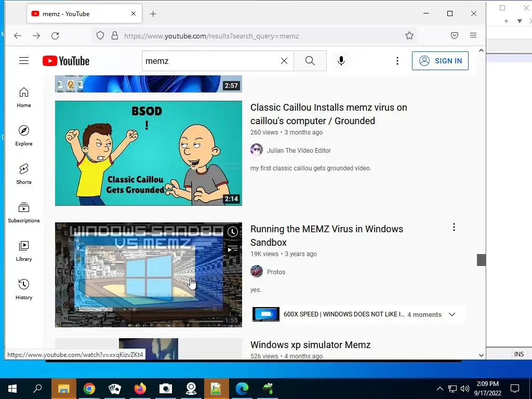Open the volume control
This screenshot has height=399, width=532.
pos(465,389)
